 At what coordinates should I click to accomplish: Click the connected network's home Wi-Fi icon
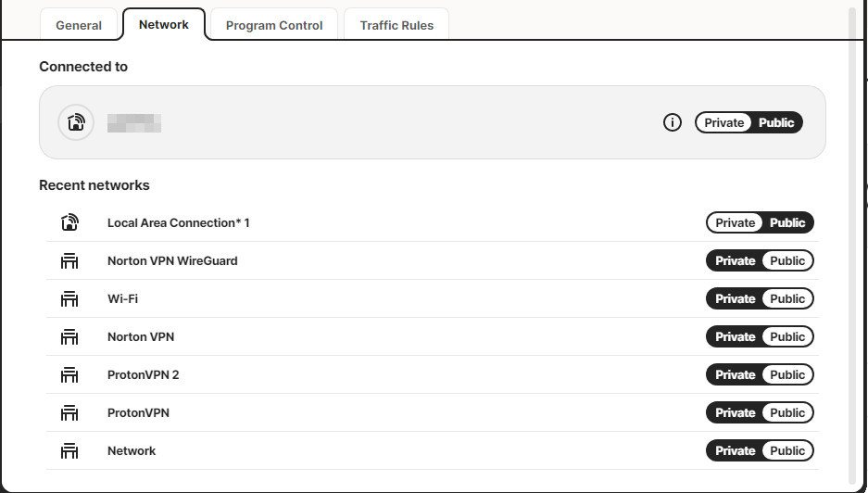76,122
